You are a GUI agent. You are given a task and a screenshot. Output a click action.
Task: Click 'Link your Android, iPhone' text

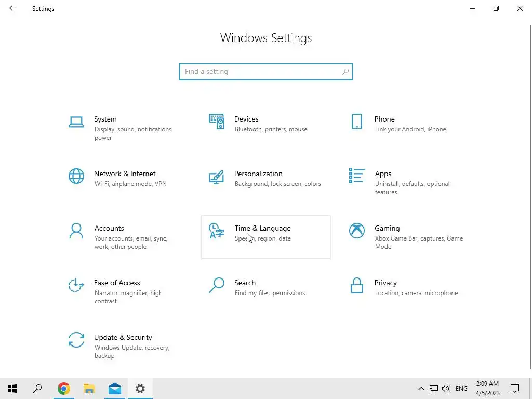[x=410, y=129]
